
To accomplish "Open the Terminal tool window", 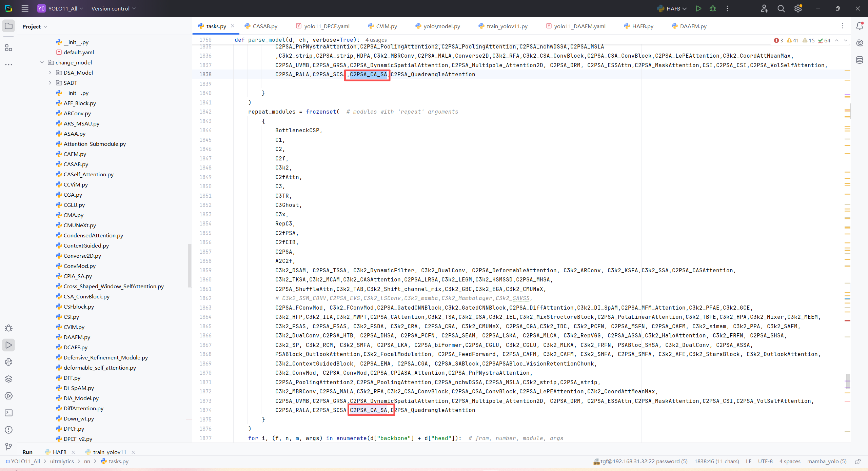I will 9,413.
